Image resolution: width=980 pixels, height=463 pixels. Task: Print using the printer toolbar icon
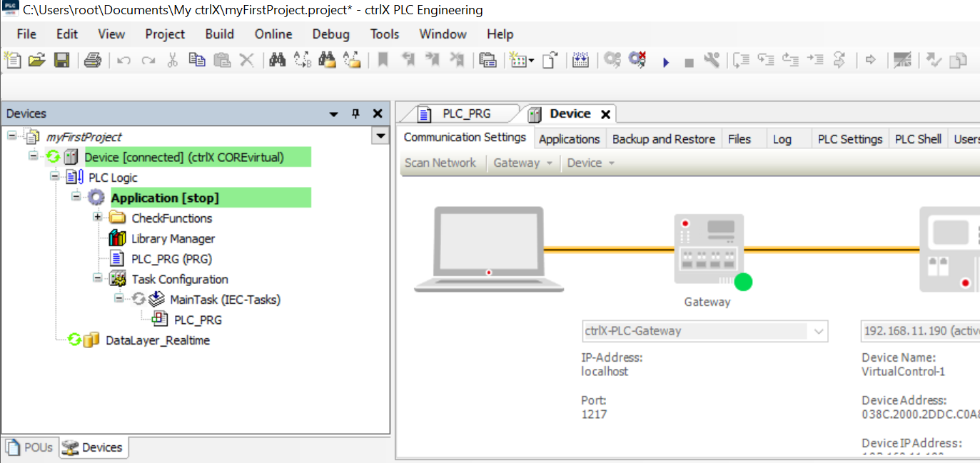[x=93, y=61]
